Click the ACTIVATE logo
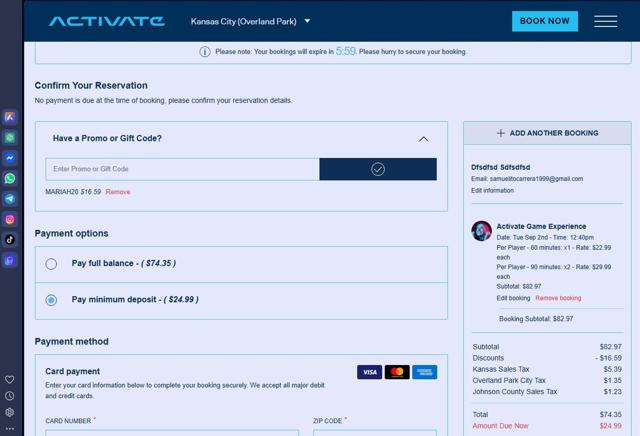The image size is (640, 436). point(107,21)
